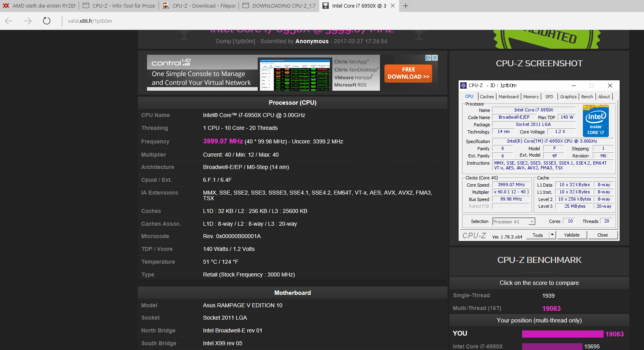Click the FREE DOWNLOAD ad button
Screen dimensions: 644x350
pos(408,73)
